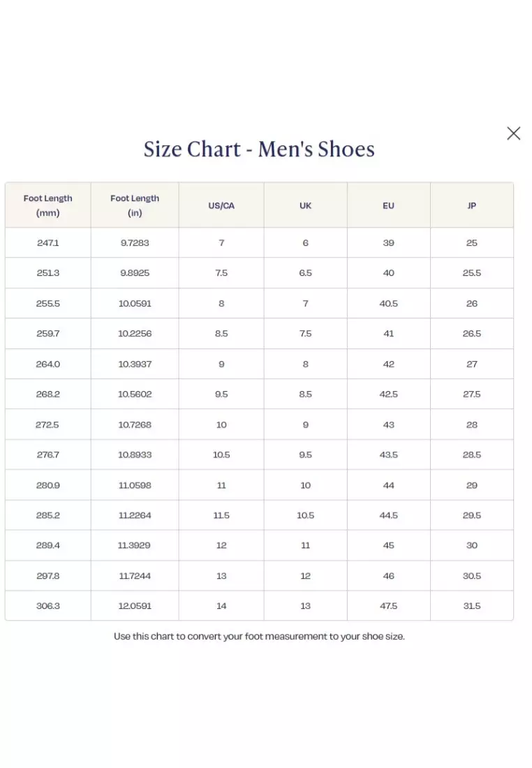The width and height of the screenshot is (532, 768).
Task: Select UK size 10.5 cell
Action: (x=305, y=515)
